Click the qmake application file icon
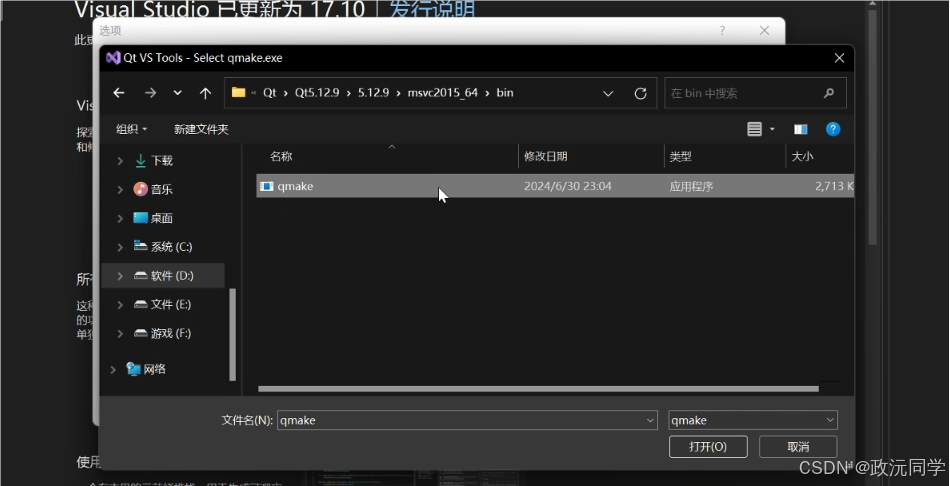Viewport: 950px width, 486px height. click(x=267, y=186)
